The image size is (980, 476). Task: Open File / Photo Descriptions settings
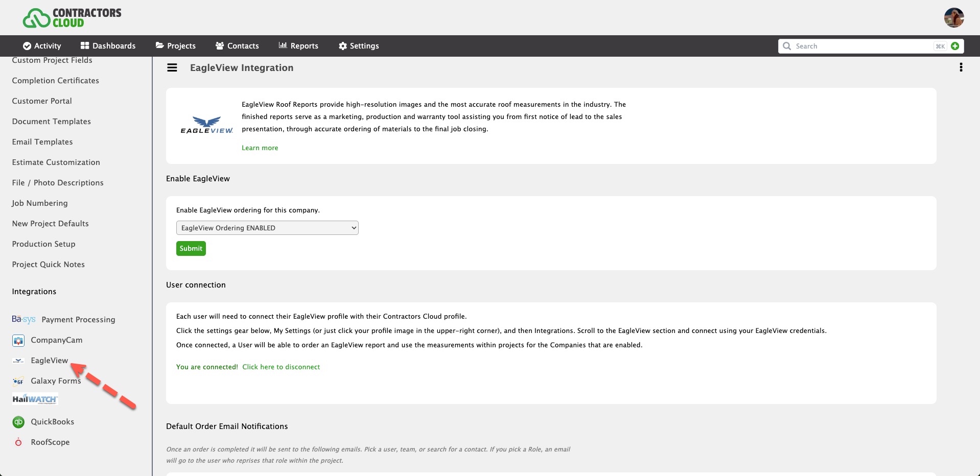(x=58, y=183)
